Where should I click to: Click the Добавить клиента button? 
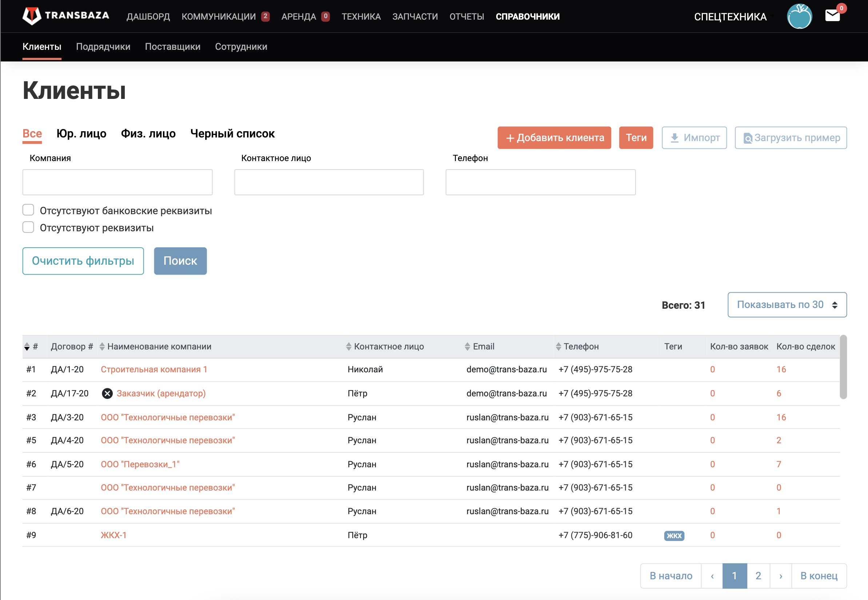point(554,137)
